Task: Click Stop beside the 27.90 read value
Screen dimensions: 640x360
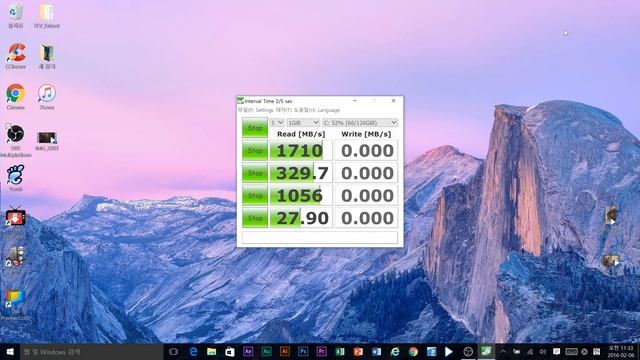Action: point(255,218)
